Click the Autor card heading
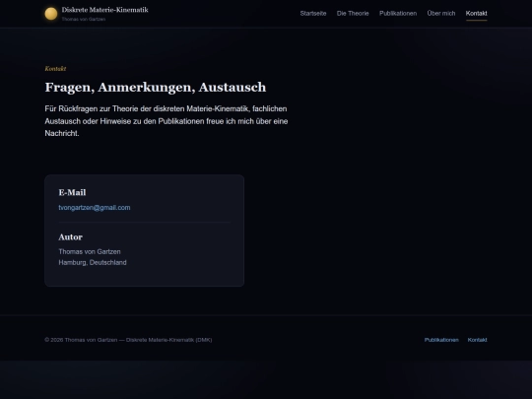The image size is (532, 399). (x=70, y=237)
